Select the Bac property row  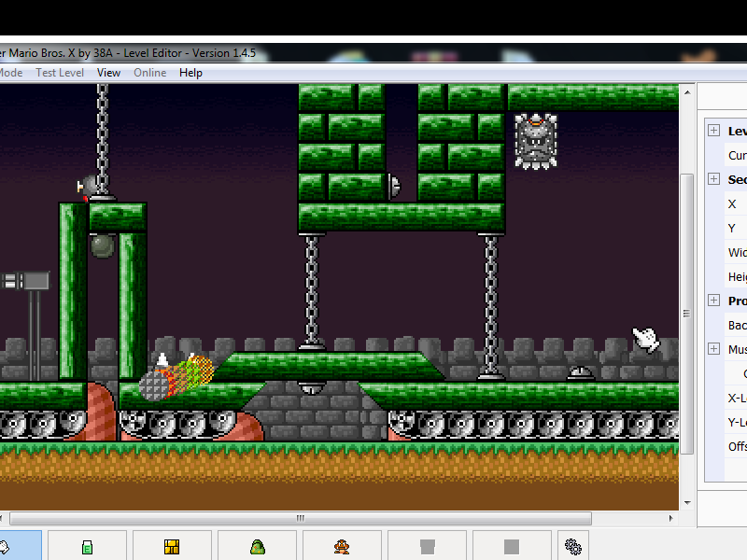[x=736, y=325]
